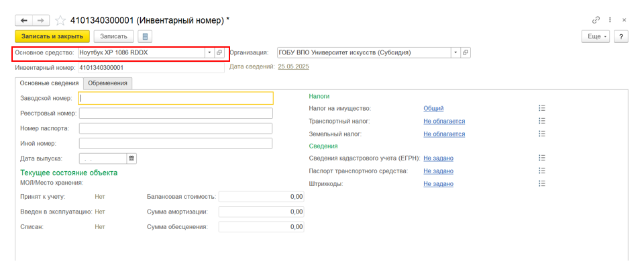Open the selected Организация item

(466, 52)
